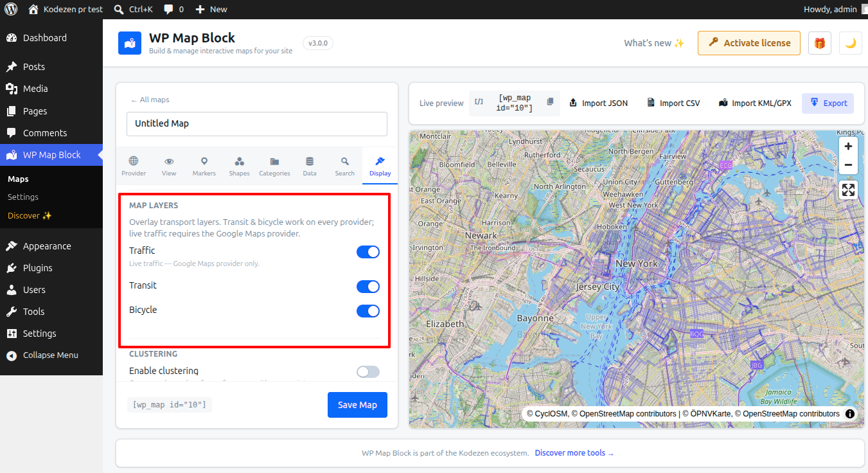Zoom out on the map
This screenshot has height=473, width=868.
coord(849,165)
